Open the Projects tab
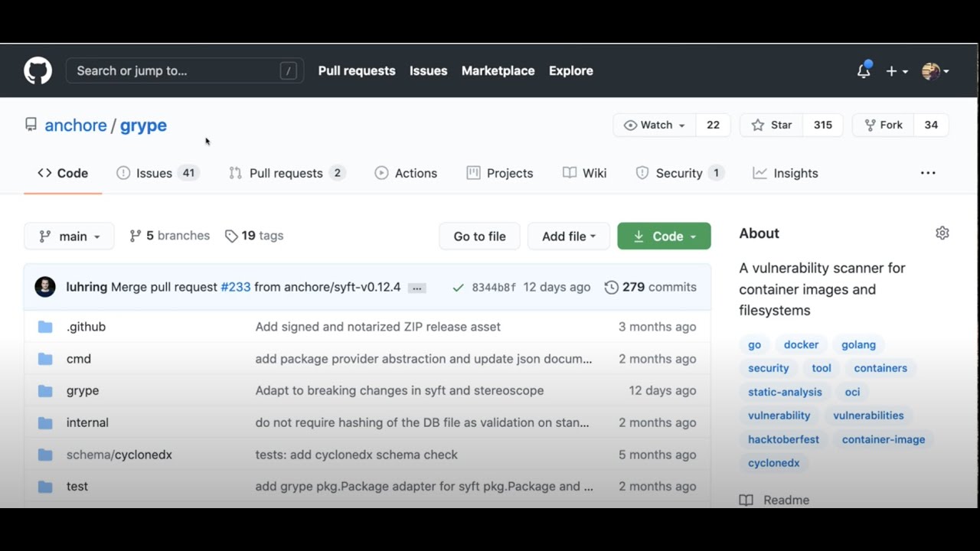 coord(500,173)
